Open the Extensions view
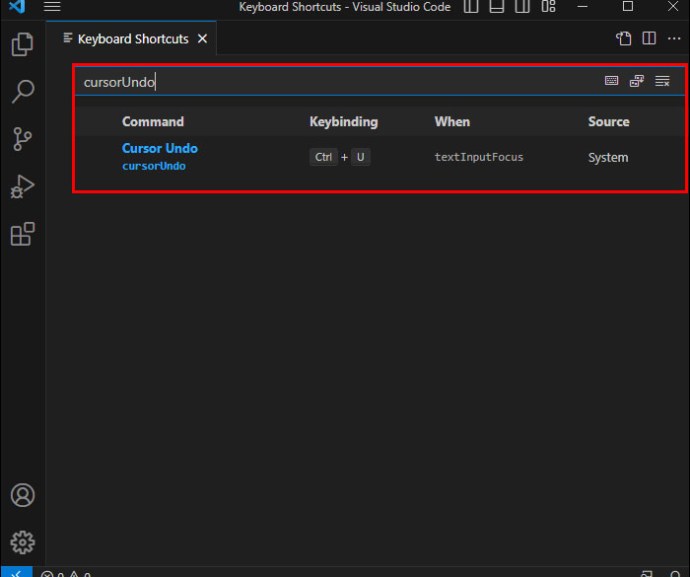Viewport: 690px width, 577px height. 22,234
